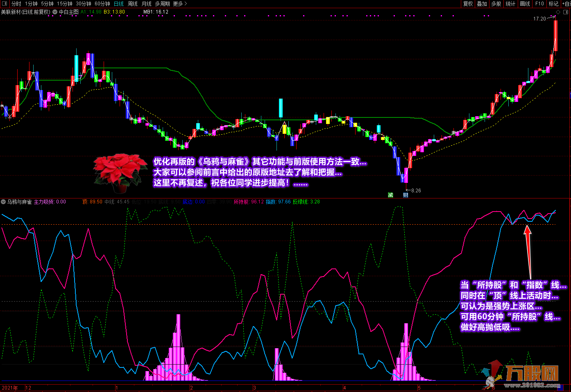Expand the 中白主图 indicator dropdown arrow
The width and height of the screenshot is (571, 392).
(x=55, y=12)
